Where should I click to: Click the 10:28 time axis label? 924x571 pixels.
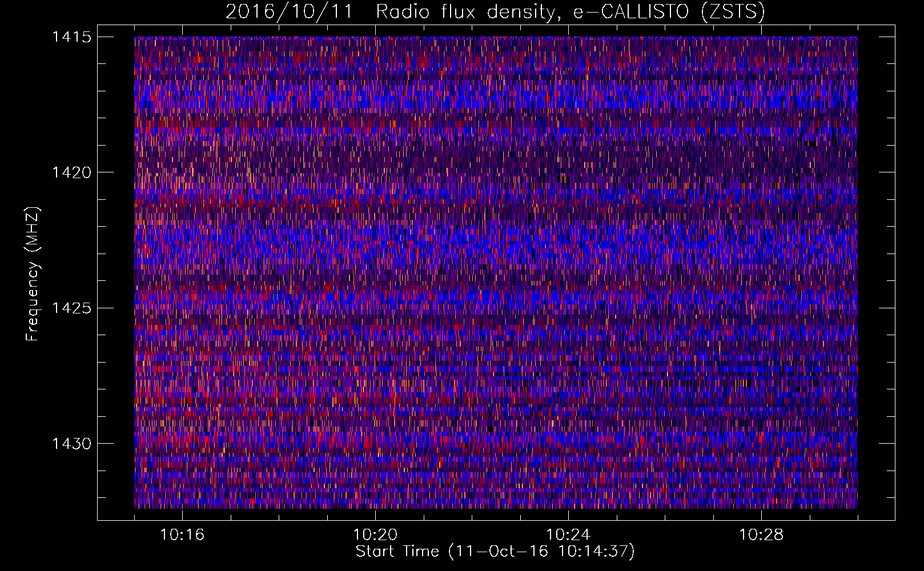click(761, 535)
